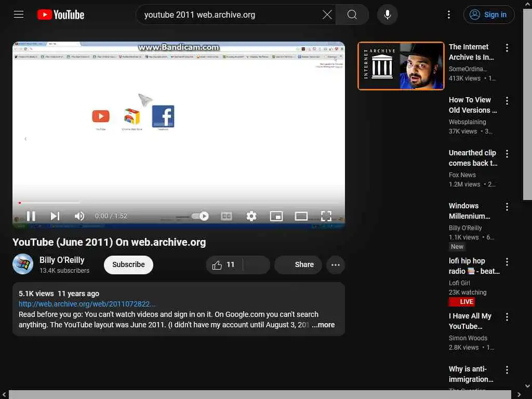The width and height of the screenshot is (532, 399).
Task: Click the horizontal scrollbar at bottom
Action: point(260,395)
